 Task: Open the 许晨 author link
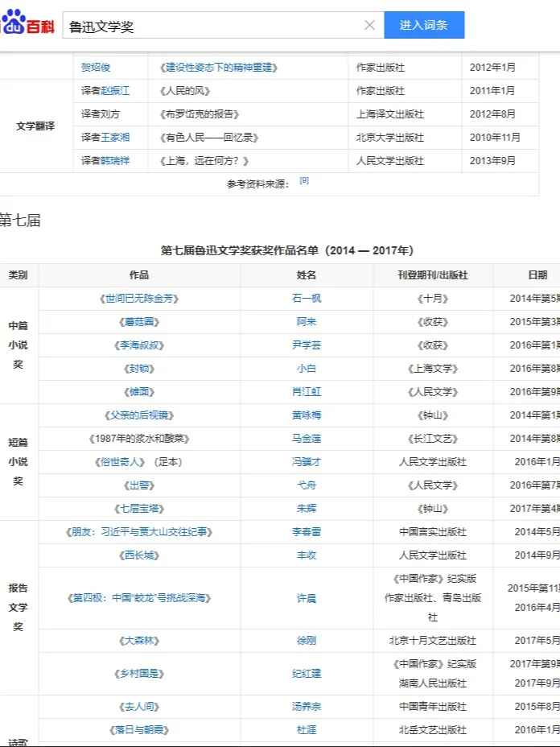(307, 598)
